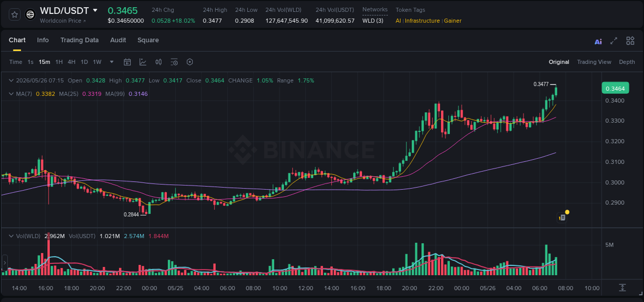Select the 4H interval
Image resolution: width=644 pixels, height=302 pixels.
(x=72, y=62)
